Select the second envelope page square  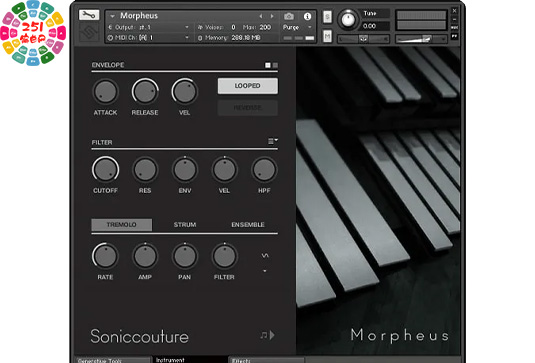[275, 65]
